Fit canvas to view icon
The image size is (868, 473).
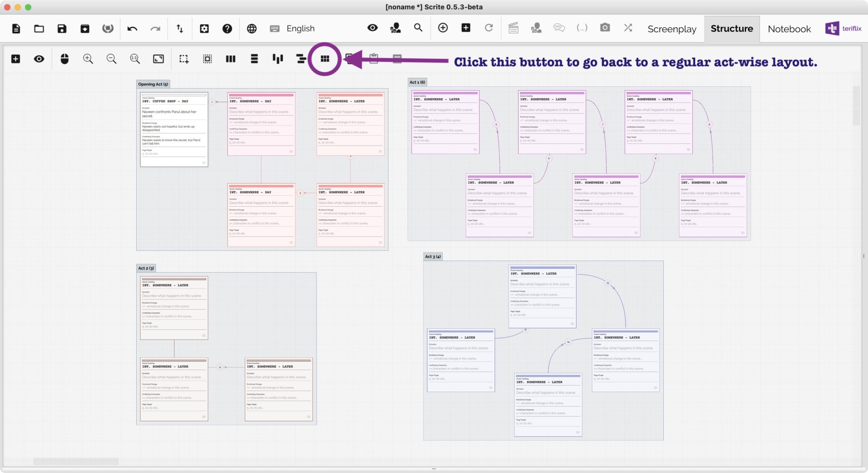tap(158, 59)
